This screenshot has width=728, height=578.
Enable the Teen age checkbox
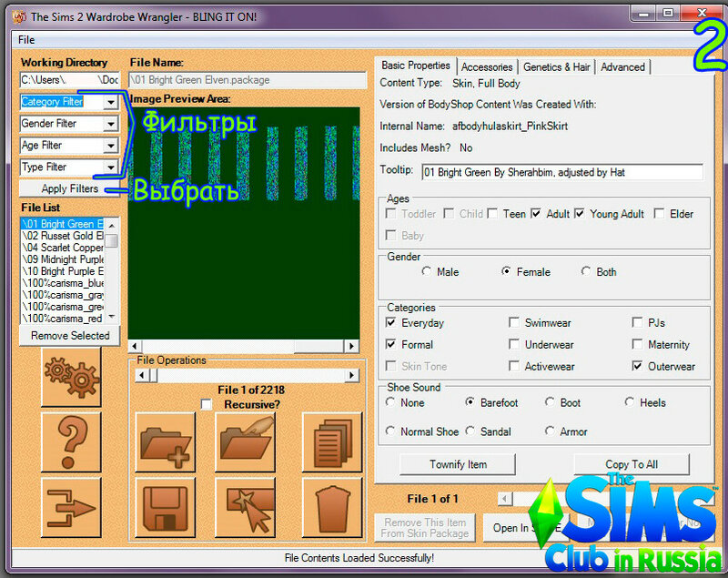[x=492, y=214]
